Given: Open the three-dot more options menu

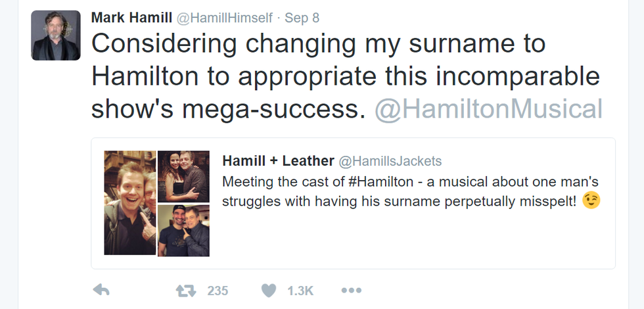Looking at the screenshot, I should 352,290.
